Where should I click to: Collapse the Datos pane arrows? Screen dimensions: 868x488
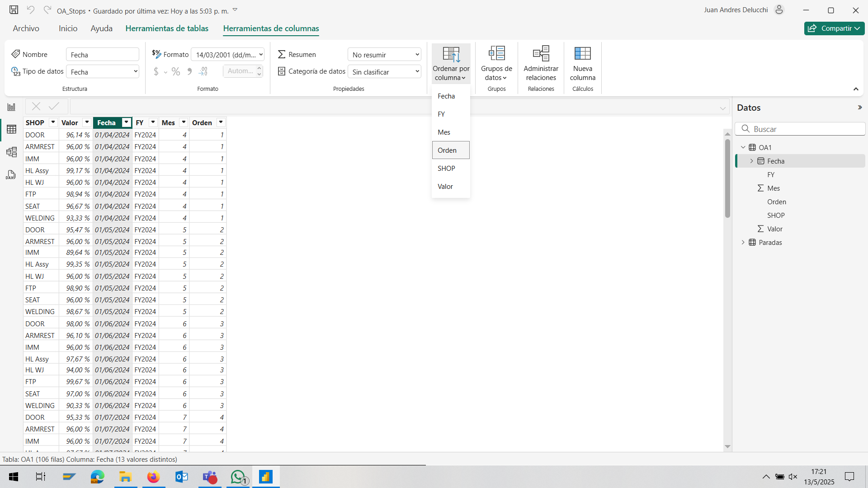860,108
